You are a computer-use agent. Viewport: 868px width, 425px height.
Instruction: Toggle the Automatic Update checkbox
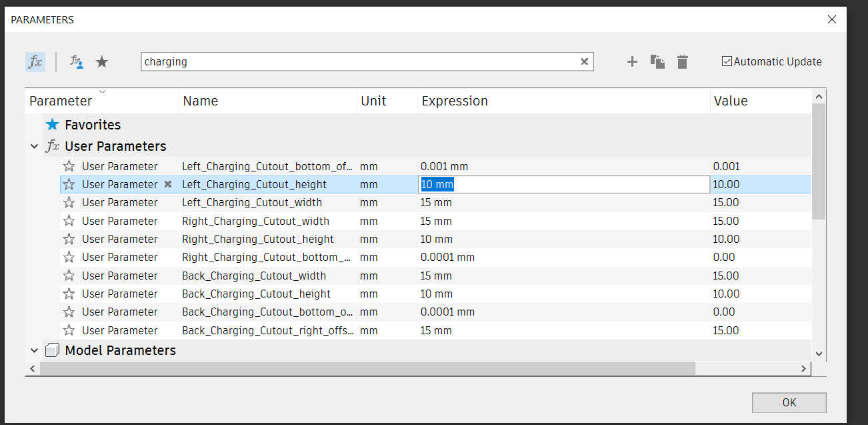pyautogui.click(x=727, y=61)
